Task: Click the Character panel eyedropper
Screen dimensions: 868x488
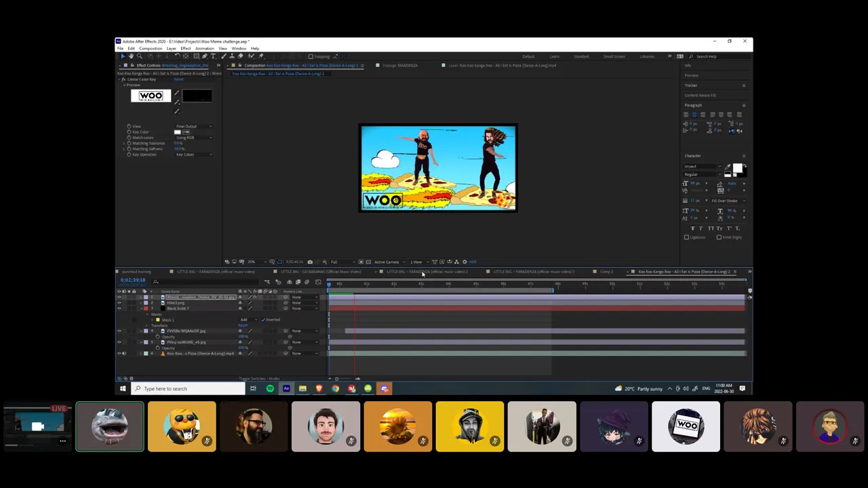Action: pos(728,167)
